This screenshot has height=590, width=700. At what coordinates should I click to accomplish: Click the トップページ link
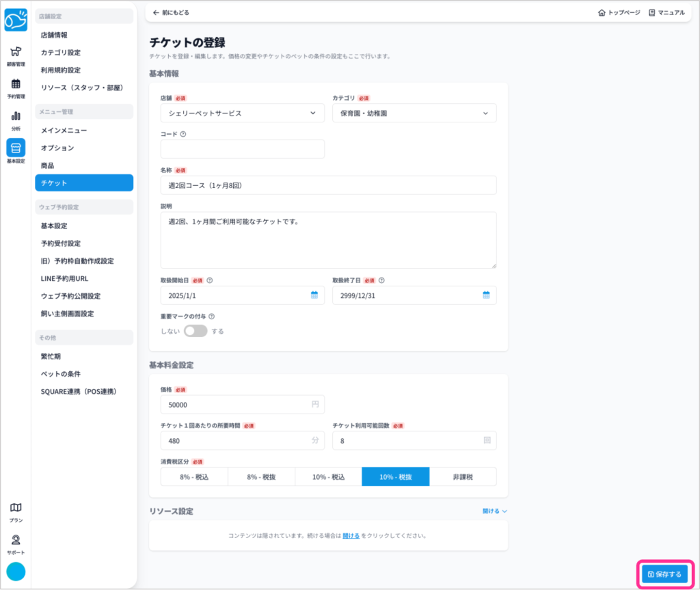coord(619,12)
